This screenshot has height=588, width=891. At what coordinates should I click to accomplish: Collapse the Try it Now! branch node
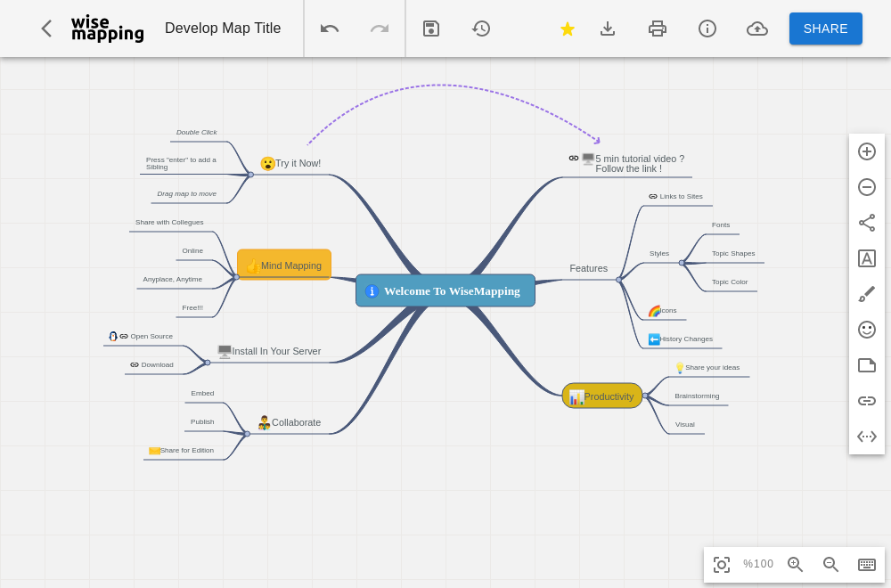(250, 175)
